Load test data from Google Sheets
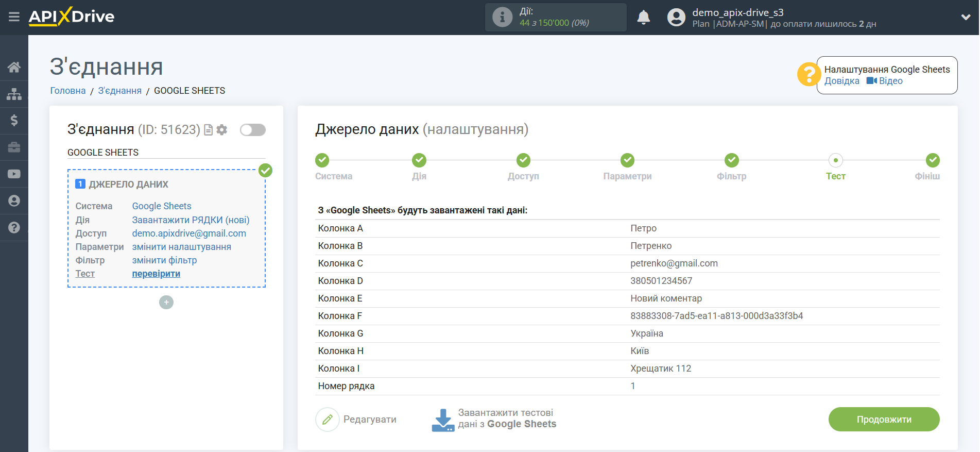980x452 pixels. (x=507, y=418)
